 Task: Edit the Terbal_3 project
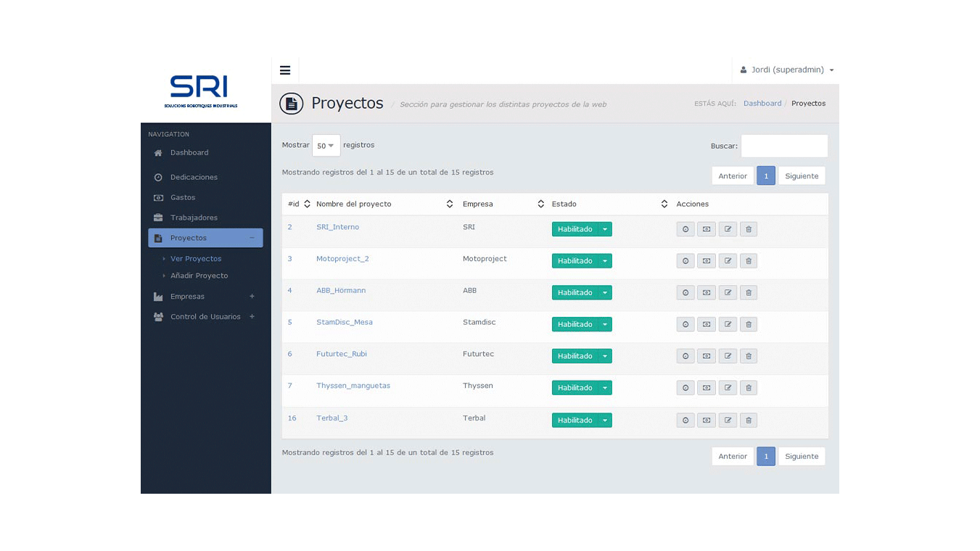click(728, 420)
